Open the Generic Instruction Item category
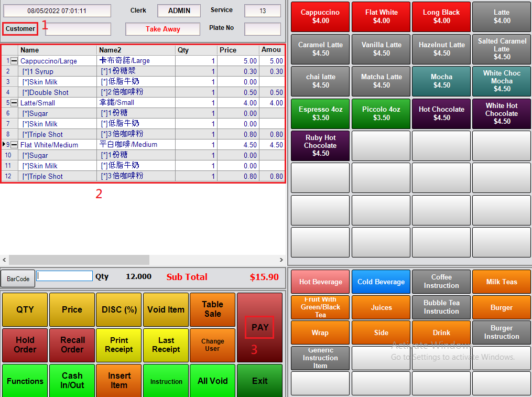 320,358
